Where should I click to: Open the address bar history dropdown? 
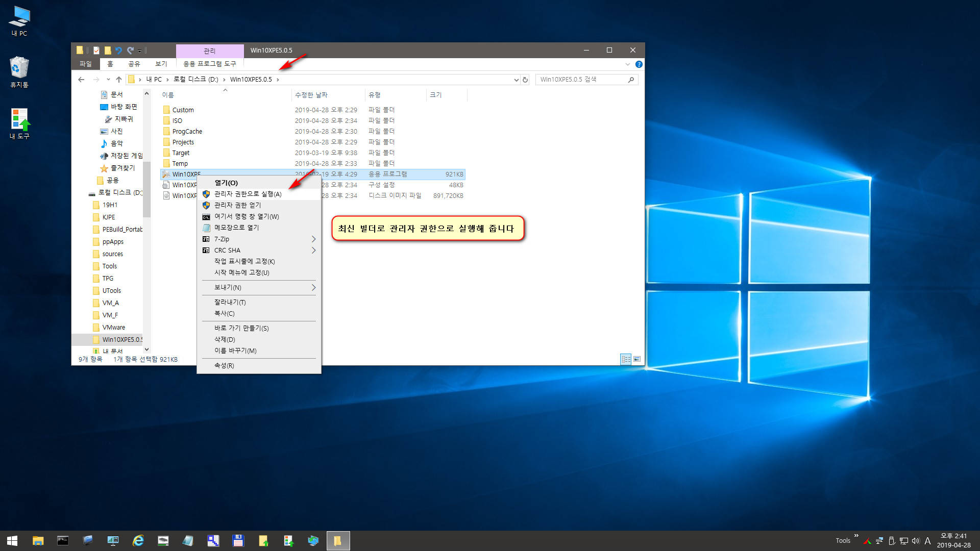coord(516,80)
